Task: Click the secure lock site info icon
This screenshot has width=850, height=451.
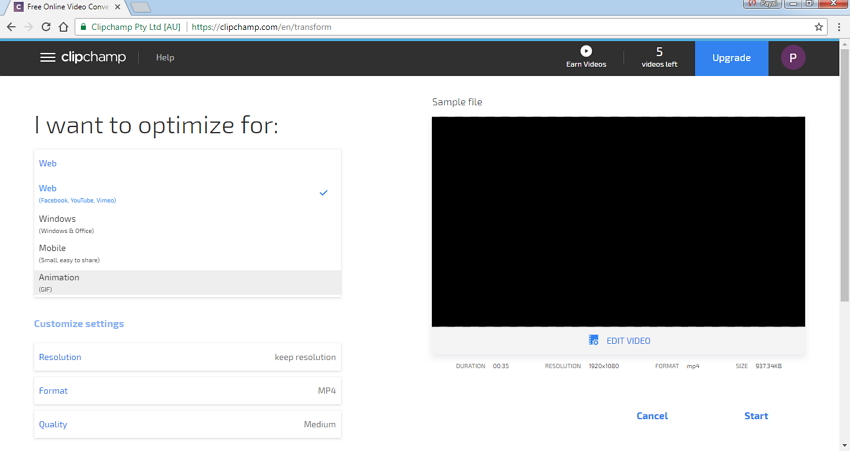Action: tap(83, 27)
